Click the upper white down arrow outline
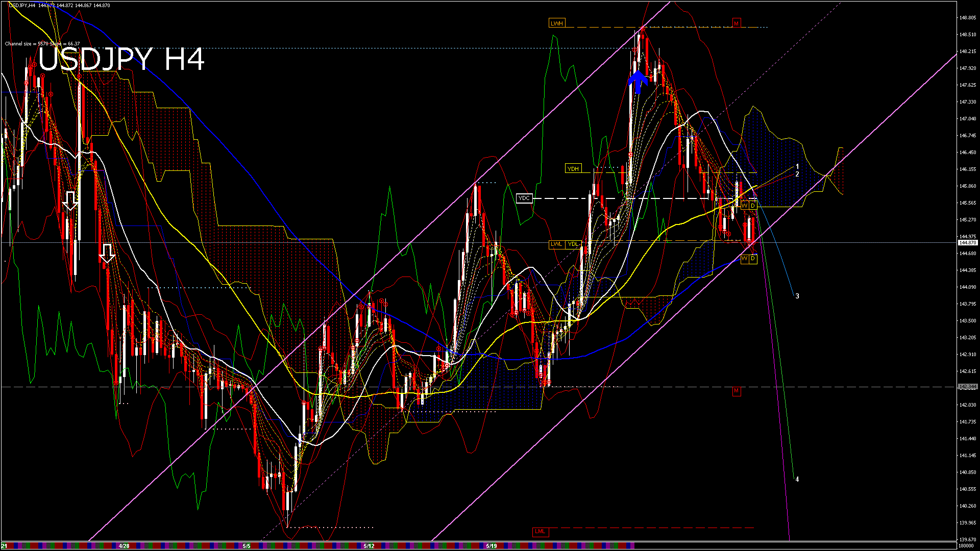 point(70,201)
